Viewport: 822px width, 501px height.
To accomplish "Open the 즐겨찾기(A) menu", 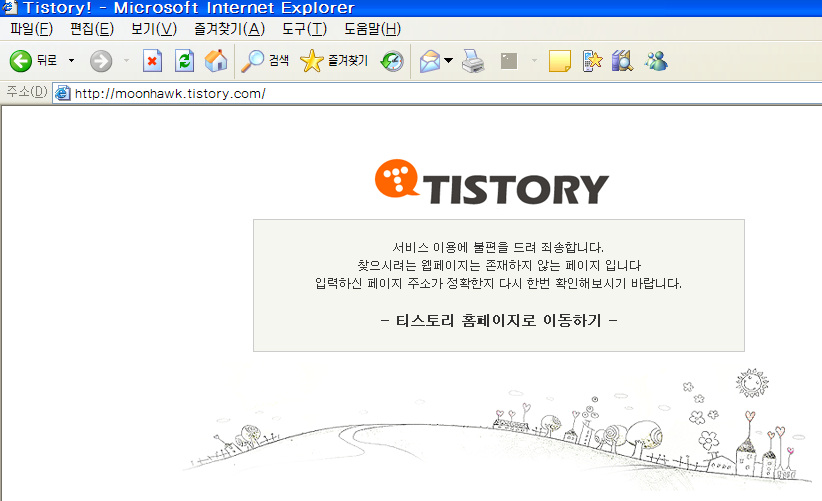I will 230,29.
